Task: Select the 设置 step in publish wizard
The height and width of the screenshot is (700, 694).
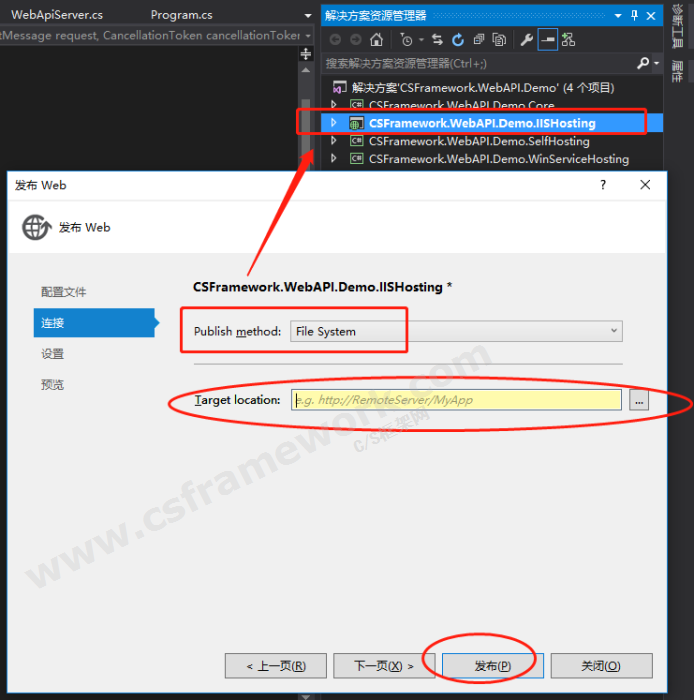Action: 53,354
